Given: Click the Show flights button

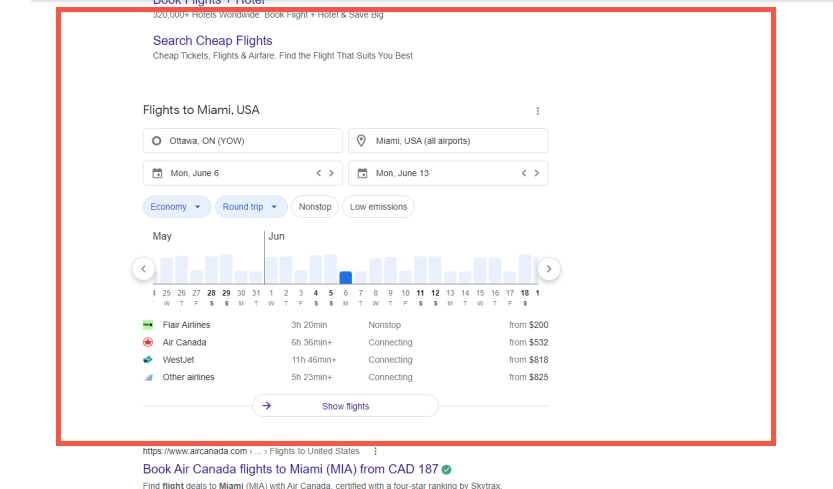Looking at the screenshot, I should pyautogui.click(x=345, y=406).
